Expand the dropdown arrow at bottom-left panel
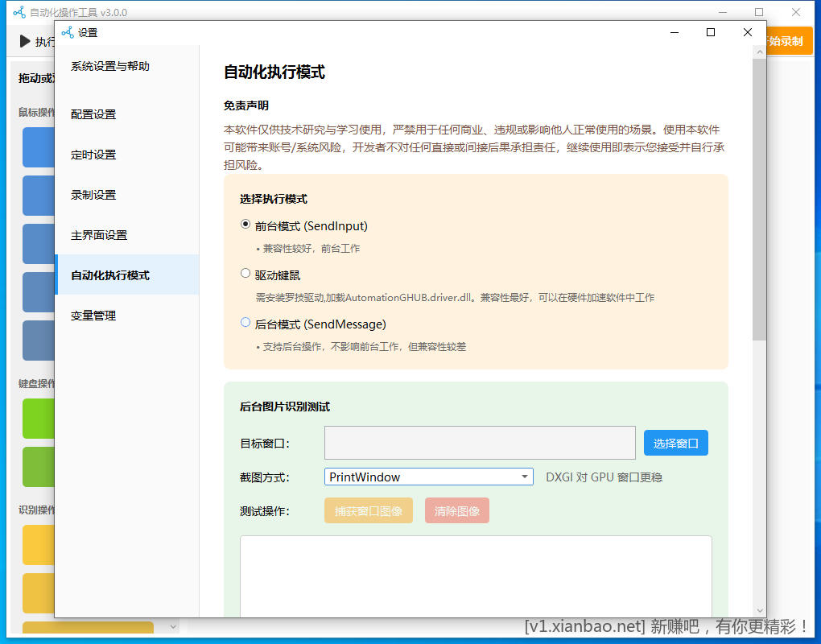This screenshot has width=821, height=644. click(173, 625)
